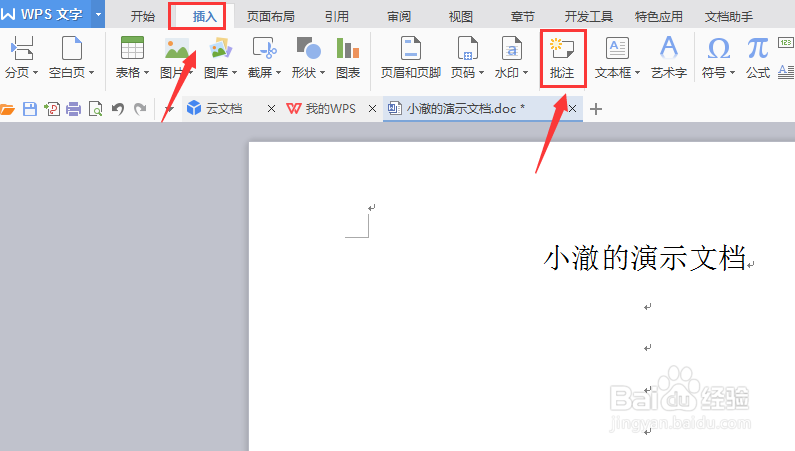Open the 开发工具 ribbon tab
The image size is (795, 451).
(x=589, y=17)
